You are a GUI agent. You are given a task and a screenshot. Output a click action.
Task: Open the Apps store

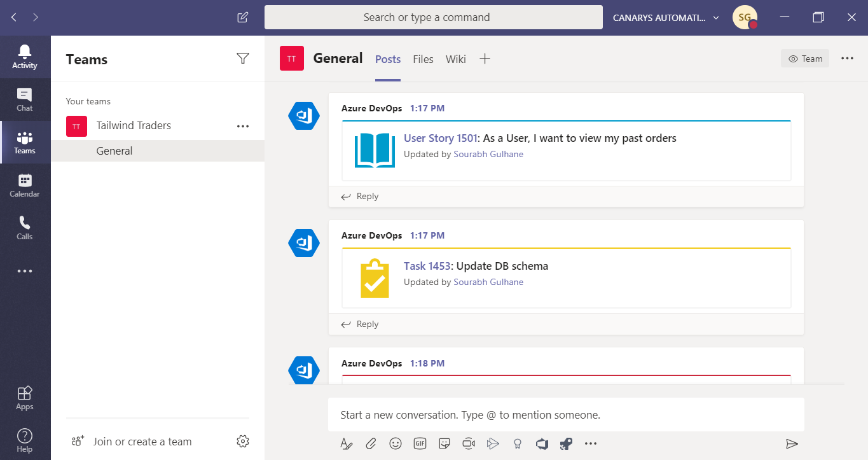(25, 398)
